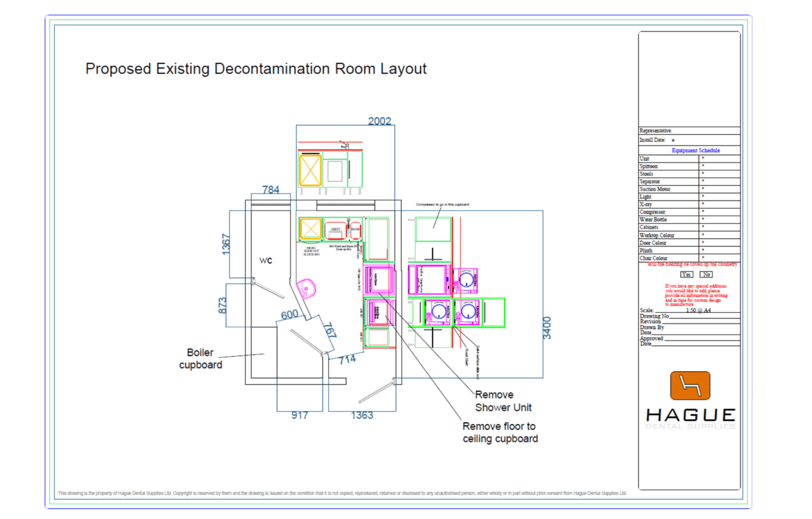This screenshot has width=812, height=519.
Task: Select the 'Stools' schedule row
Action: tap(690, 174)
